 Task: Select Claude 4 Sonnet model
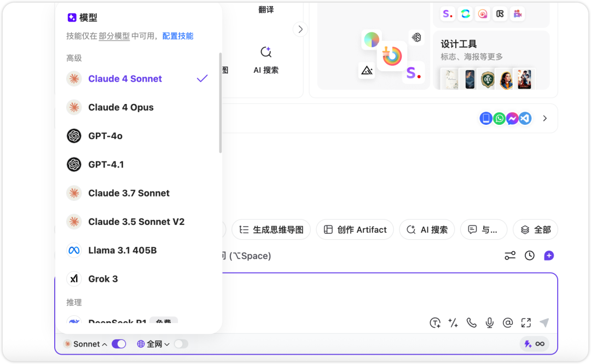tap(137, 78)
